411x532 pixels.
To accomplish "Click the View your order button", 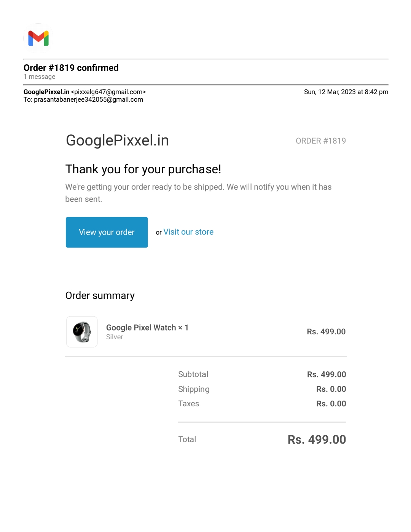I will click(x=107, y=232).
